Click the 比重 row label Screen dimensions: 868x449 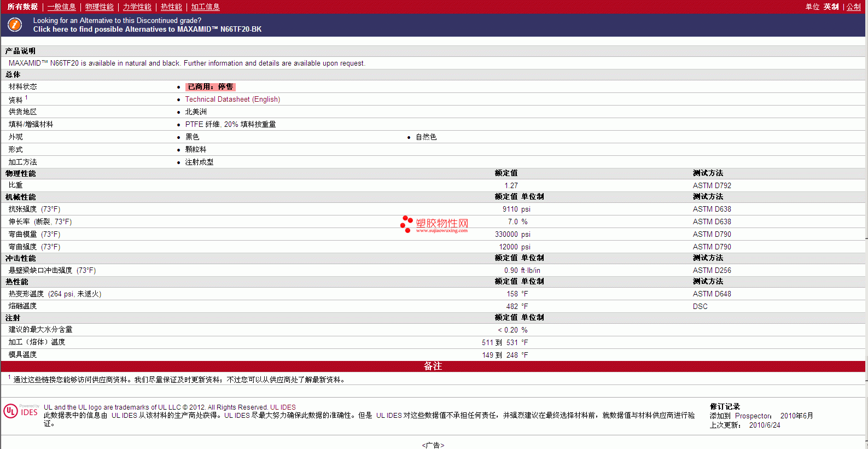point(16,185)
